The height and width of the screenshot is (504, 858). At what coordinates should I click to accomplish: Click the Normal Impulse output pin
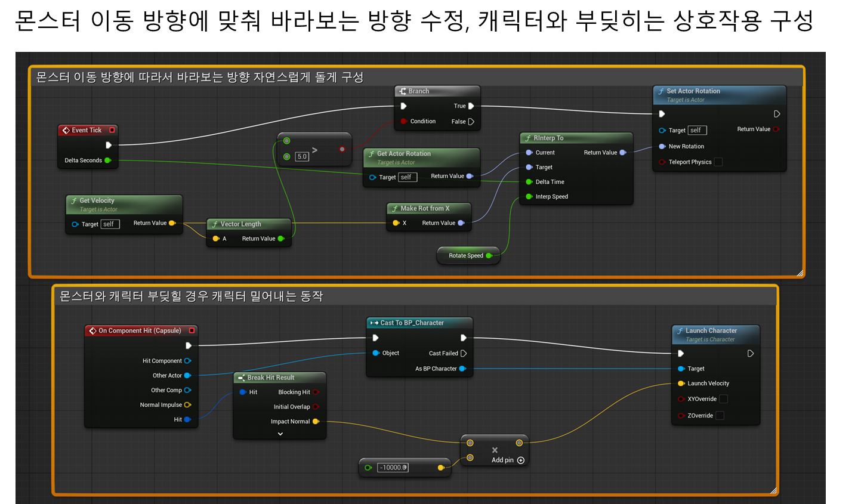pyautogui.click(x=187, y=405)
